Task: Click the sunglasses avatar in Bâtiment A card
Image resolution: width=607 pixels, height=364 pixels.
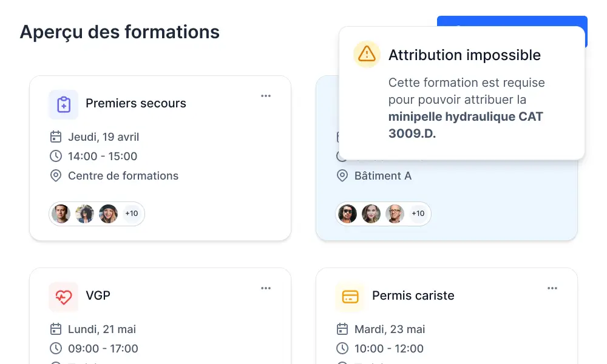Action: click(347, 214)
